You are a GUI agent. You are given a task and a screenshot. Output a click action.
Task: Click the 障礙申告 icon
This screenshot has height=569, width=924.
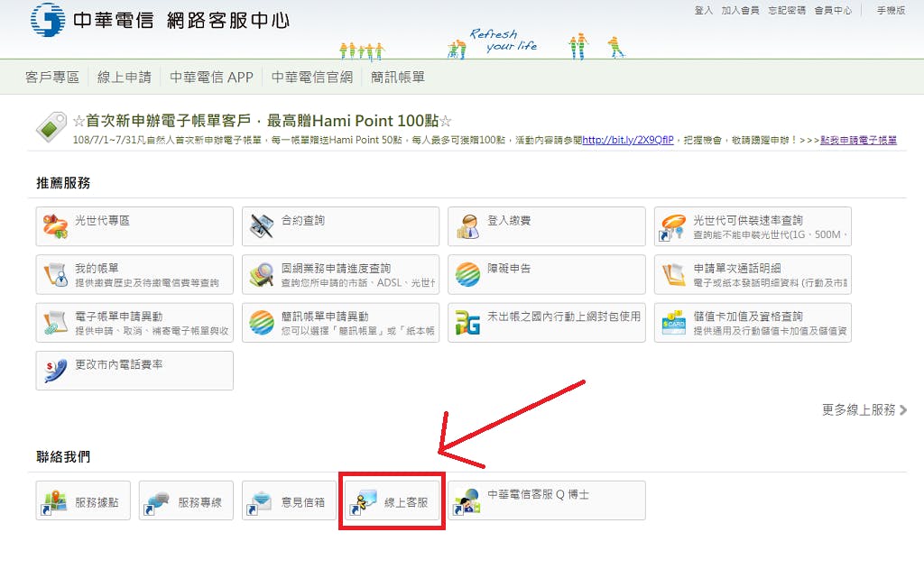click(x=467, y=274)
